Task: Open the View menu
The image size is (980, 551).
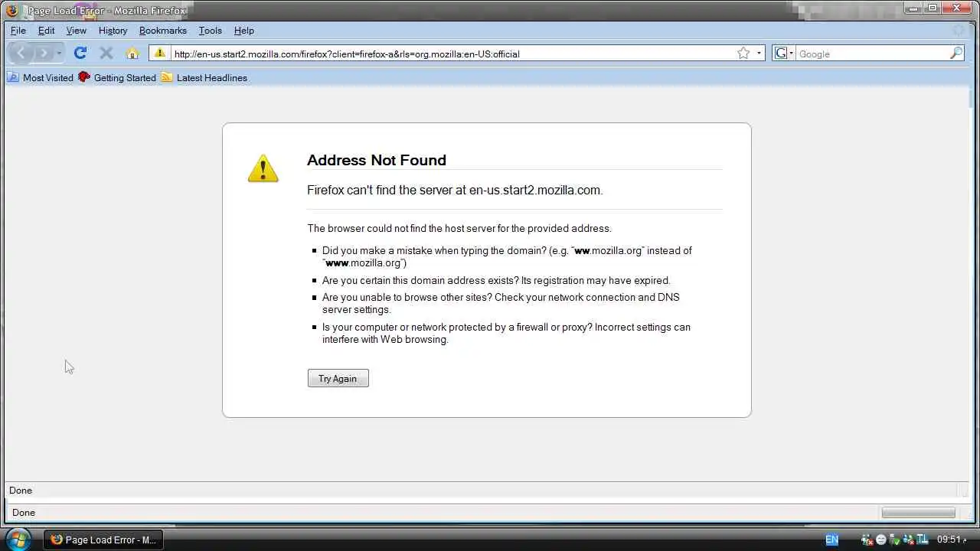Action: pyautogui.click(x=77, y=31)
